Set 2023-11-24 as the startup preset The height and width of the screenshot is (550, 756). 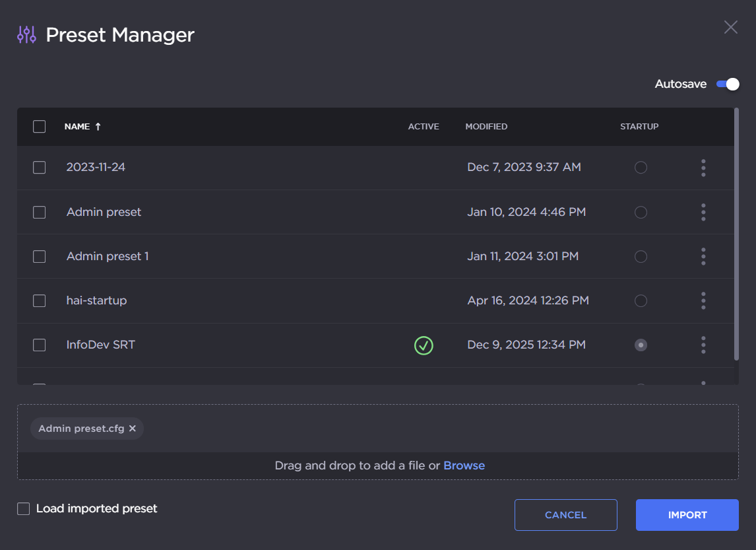tap(641, 168)
